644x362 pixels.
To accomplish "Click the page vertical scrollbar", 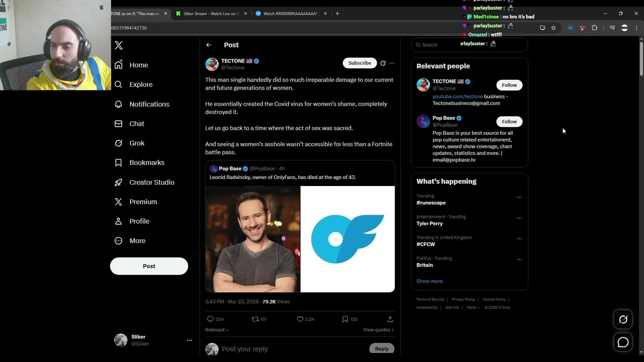I will pos(641,59).
